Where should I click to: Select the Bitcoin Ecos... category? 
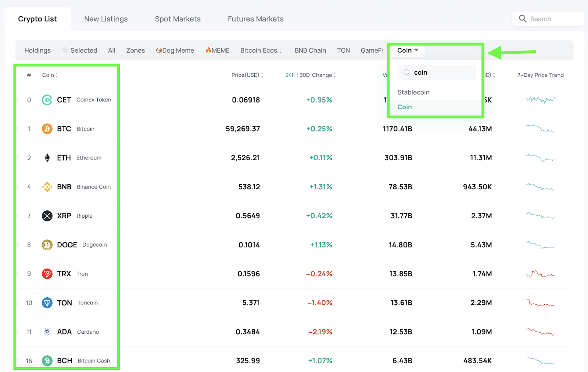click(261, 50)
